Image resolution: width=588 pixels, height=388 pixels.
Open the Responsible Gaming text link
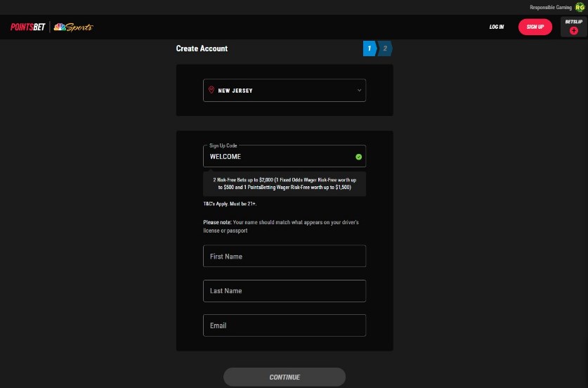coord(551,7)
